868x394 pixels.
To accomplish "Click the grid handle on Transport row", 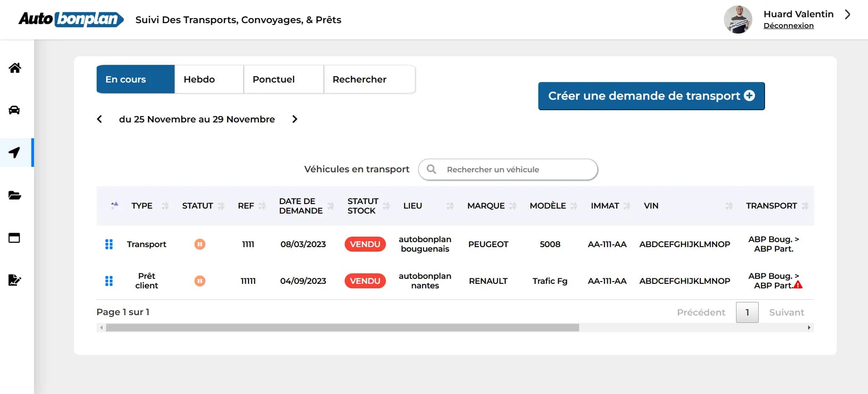I will [109, 244].
